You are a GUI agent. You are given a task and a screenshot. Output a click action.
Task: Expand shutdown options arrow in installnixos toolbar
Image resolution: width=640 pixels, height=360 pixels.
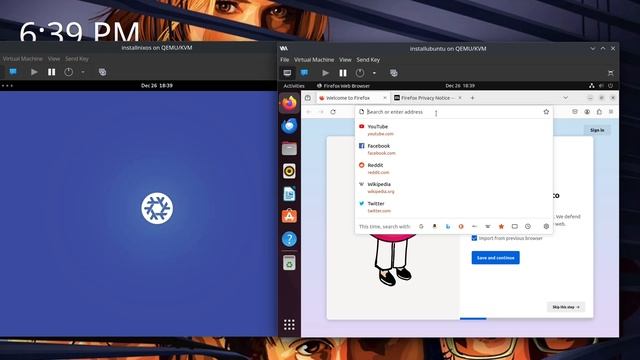[83, 72]
